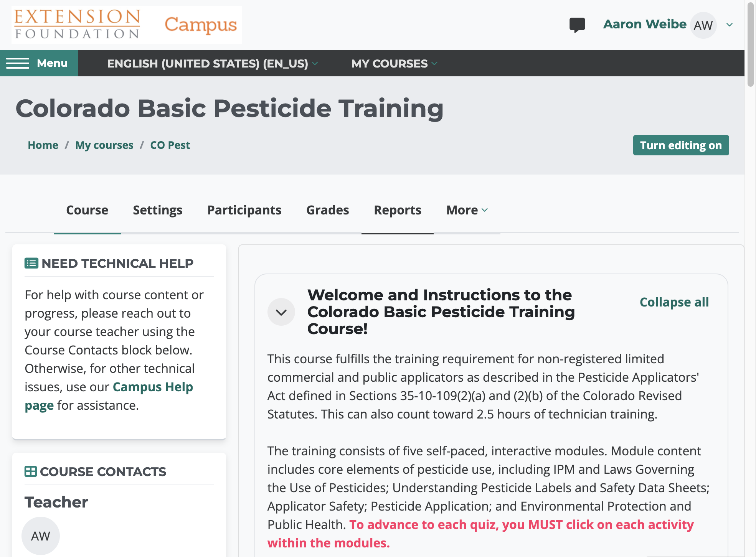Open the hamburger Menu button
The height and width of the screenshot is (557, 756).
[x=39, y=63]
